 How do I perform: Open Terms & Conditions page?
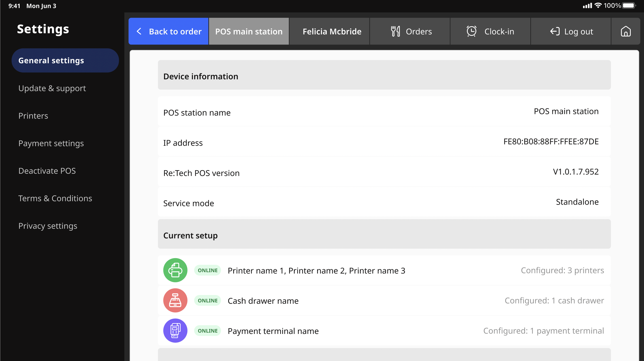coord(55,199)
